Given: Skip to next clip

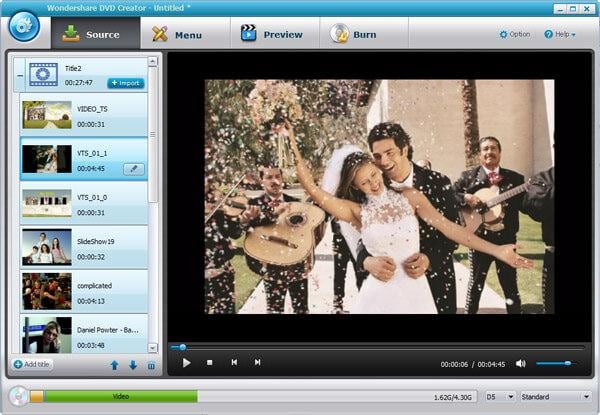Looking at the screenshot, I should point(258,362).
